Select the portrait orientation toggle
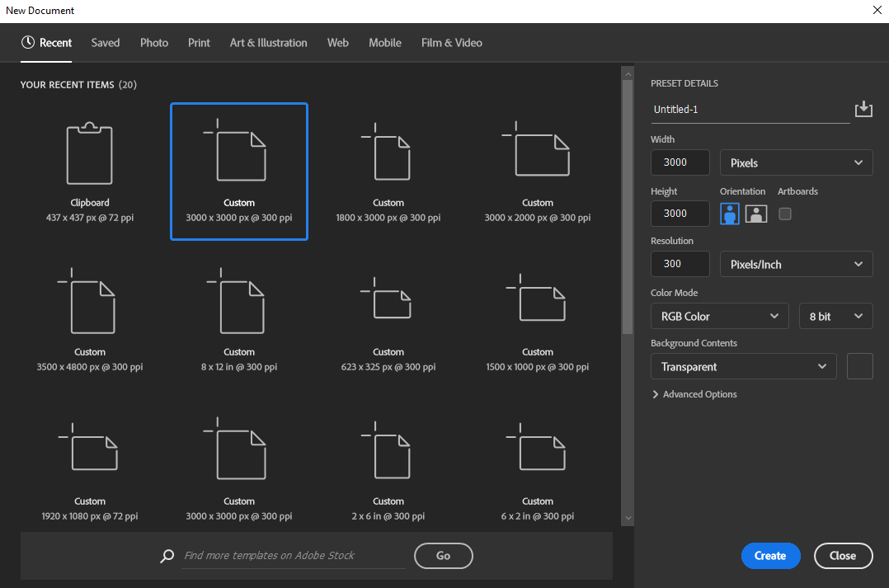889x588 pixels. pos(729,214)
